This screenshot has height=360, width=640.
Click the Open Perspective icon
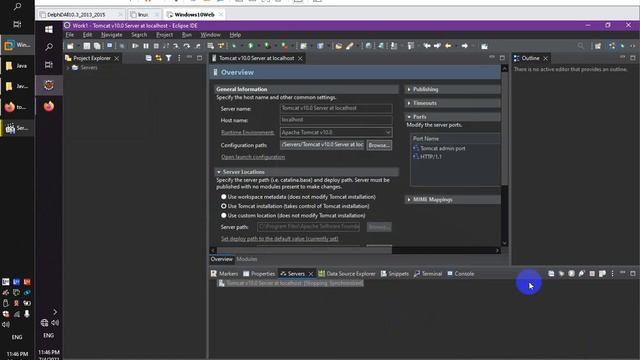tap(598, 46)
